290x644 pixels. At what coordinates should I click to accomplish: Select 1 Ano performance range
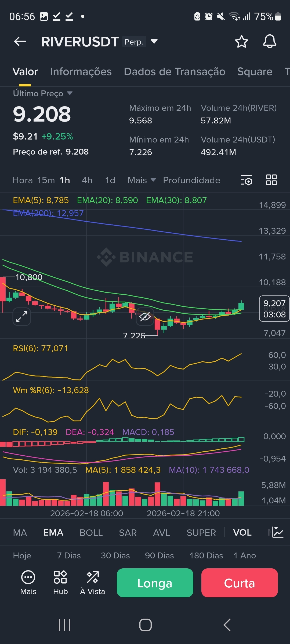(x=245, y=555)
